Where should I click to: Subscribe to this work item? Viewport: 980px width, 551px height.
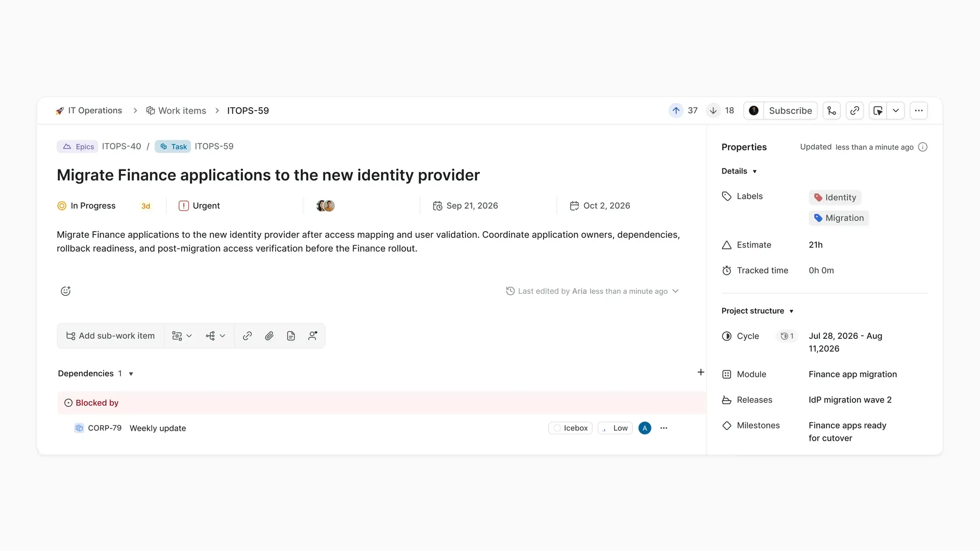[790, 111]
